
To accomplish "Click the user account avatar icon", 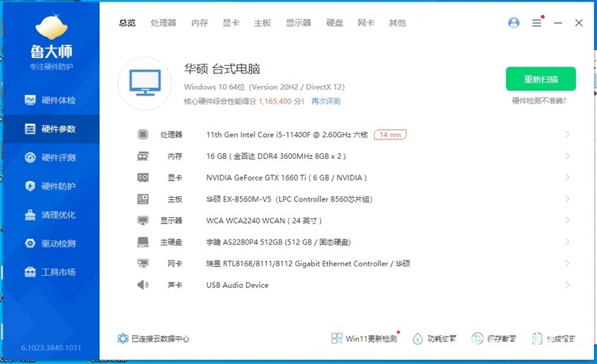I will pyautogui.click(x=513, y=23).
